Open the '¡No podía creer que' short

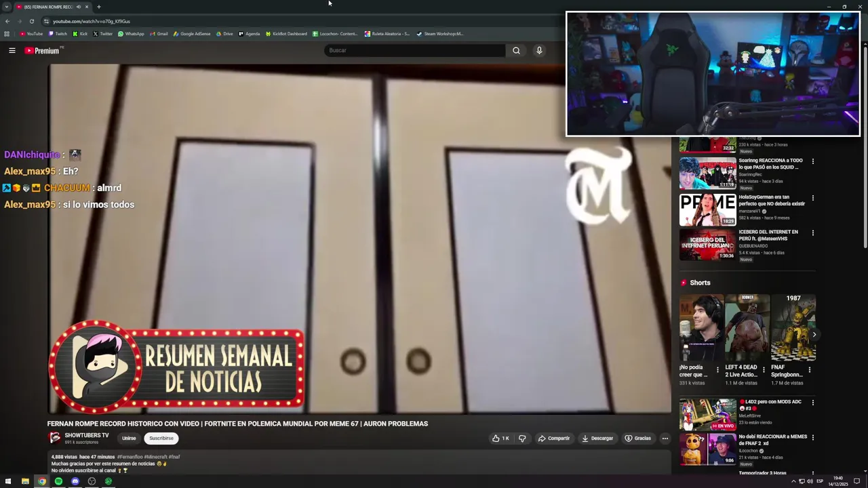701,328
